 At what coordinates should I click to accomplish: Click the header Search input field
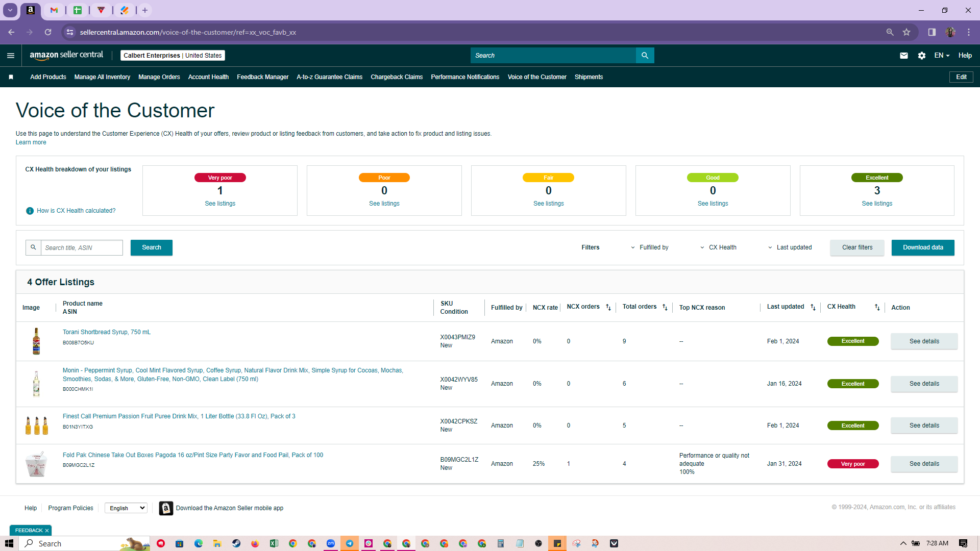[x=553, y=56]
